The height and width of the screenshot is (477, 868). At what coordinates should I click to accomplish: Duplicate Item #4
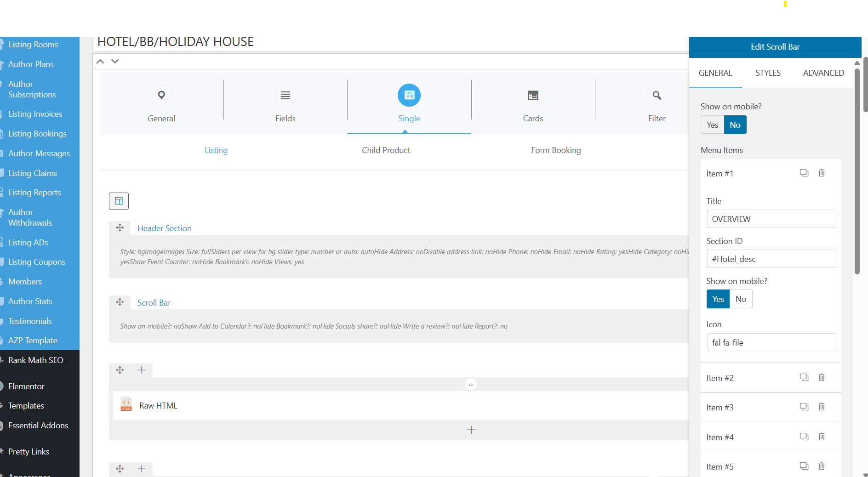coord(804,437)
